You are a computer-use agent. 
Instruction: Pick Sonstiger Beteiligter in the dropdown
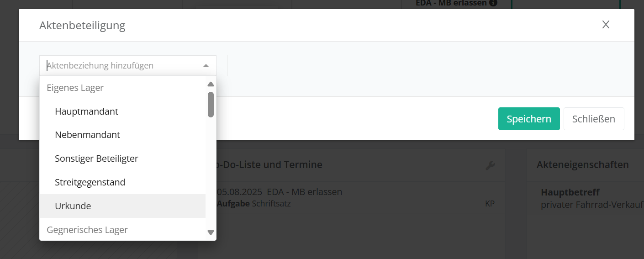(x=96, y=159)
